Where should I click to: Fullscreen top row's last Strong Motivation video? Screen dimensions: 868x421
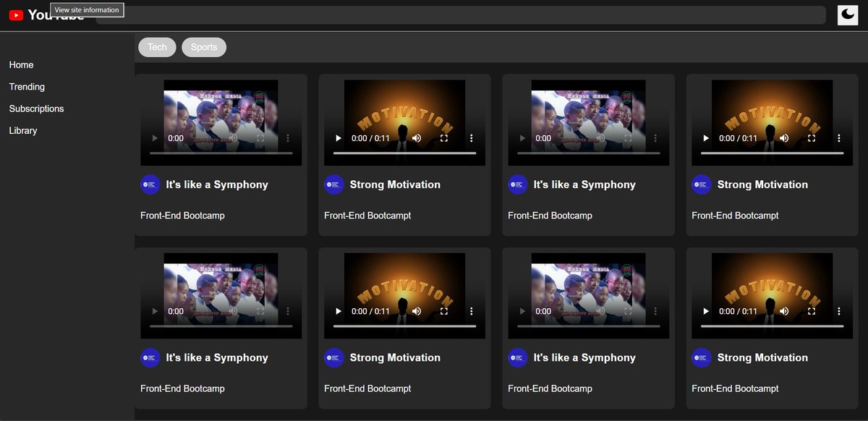coord(812,138)
